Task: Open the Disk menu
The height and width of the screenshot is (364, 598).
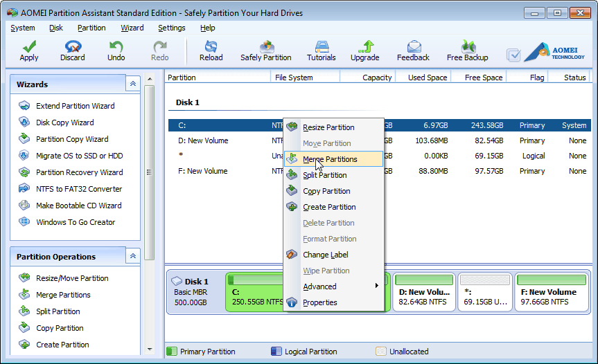Action: tap(56, 28)
